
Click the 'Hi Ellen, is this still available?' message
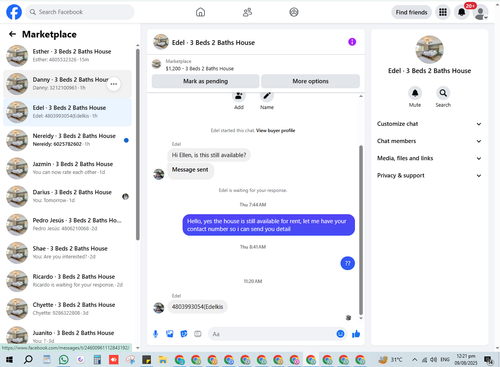[209, 155]
